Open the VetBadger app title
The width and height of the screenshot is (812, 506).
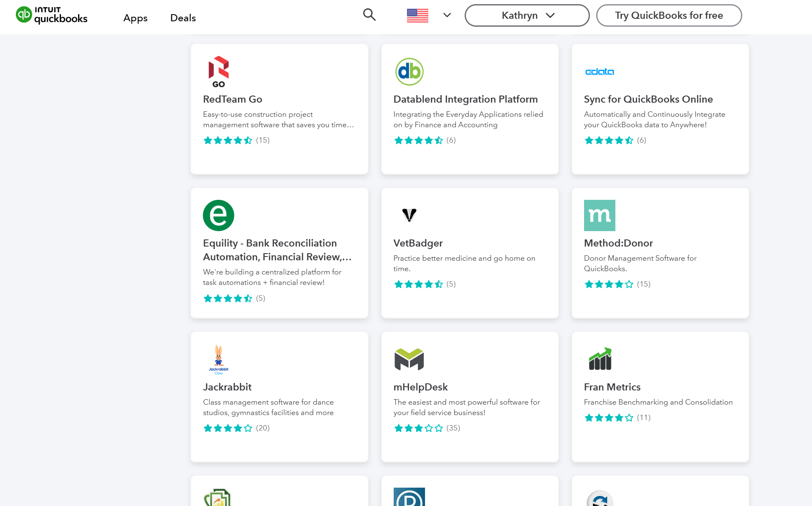[x=418, y=243]
